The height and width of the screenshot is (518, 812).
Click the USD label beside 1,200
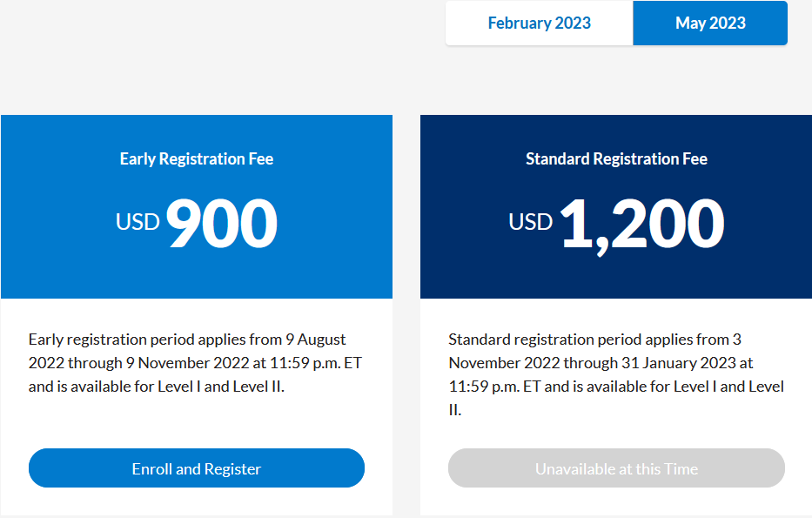531,222
